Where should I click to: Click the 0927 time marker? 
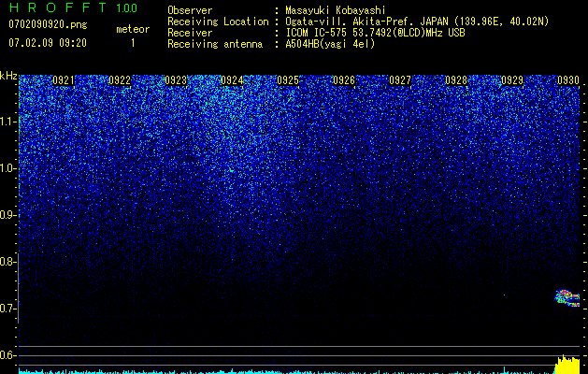[400, 79]
